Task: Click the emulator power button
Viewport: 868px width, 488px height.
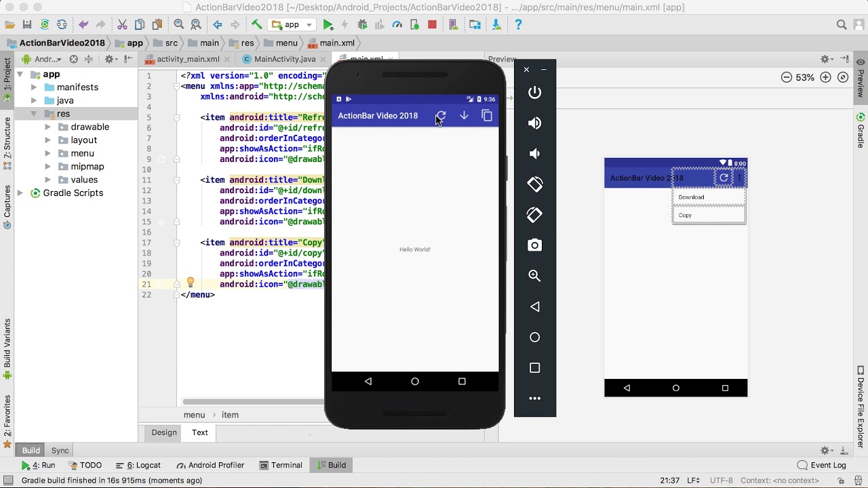Action: tap(535, 92)
